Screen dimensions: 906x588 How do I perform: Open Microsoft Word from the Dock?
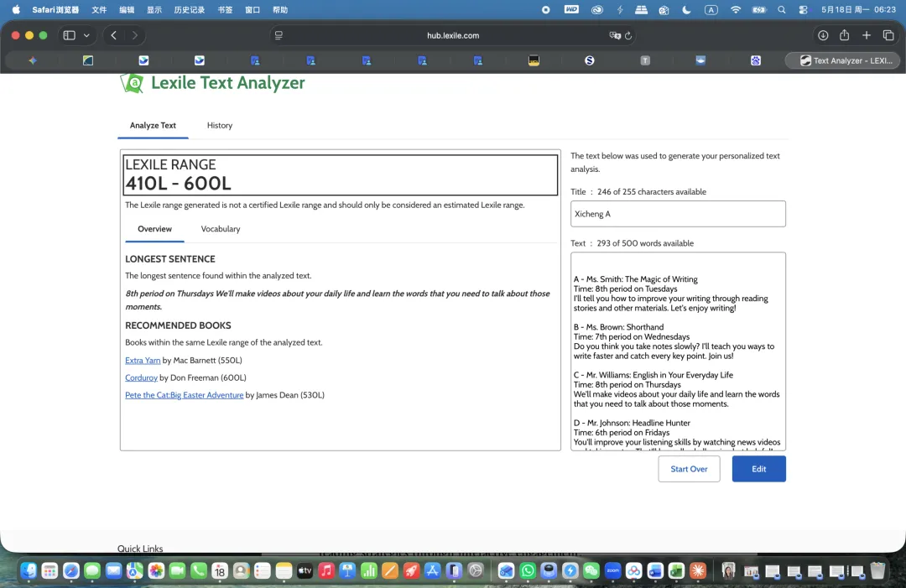coord(654,570)
